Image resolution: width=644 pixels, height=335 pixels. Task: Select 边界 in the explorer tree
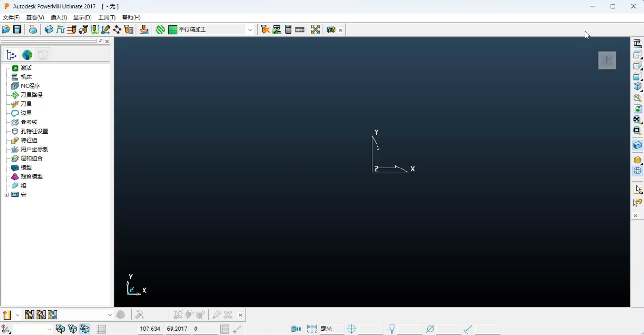26,113
